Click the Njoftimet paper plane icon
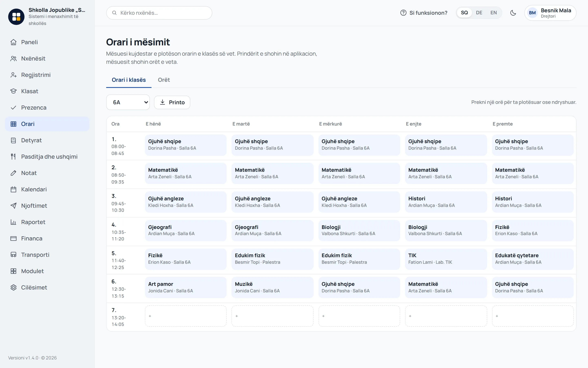This screenshot has width=588, height=368. click(x=14, y=206)
